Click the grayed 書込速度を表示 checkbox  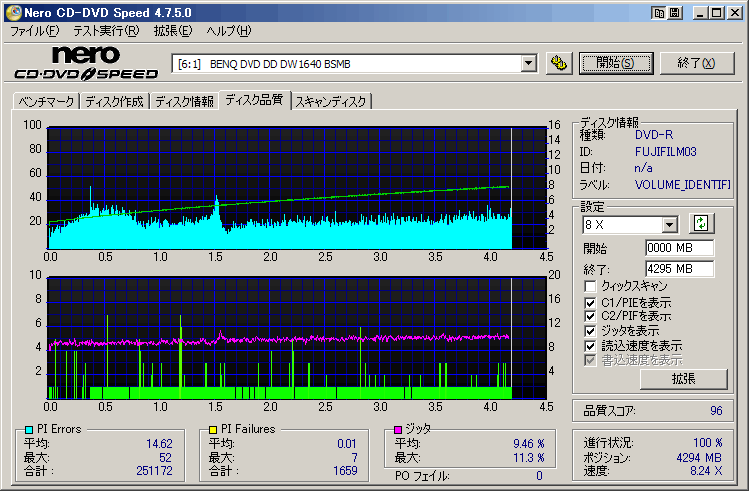(590, 360)
